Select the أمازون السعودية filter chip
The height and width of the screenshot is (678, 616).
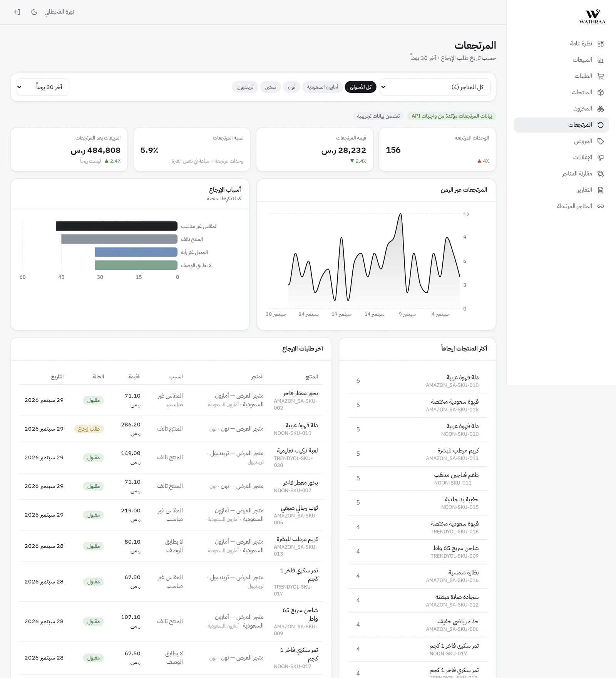coord(322,87)
